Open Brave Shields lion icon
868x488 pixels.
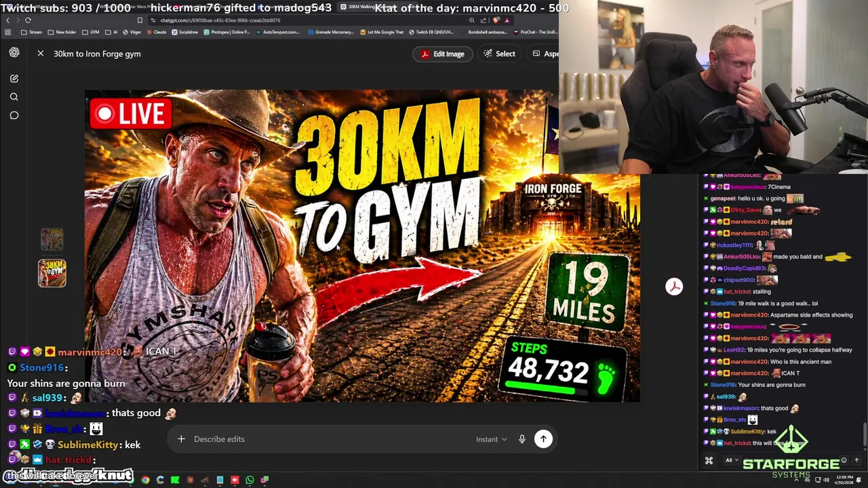tap(496, 20)
